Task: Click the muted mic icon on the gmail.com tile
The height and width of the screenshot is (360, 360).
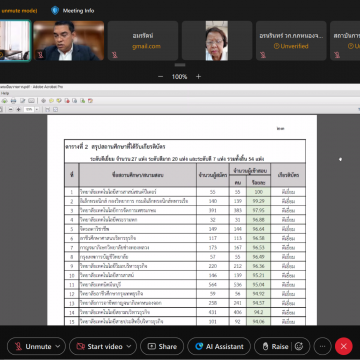Action: pos(115,55)
